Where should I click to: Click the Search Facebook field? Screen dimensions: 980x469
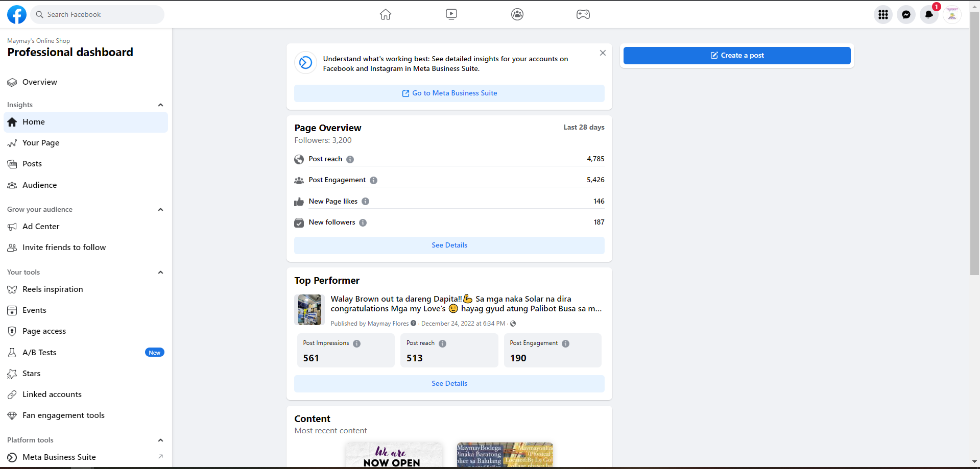tap(98, 14)
